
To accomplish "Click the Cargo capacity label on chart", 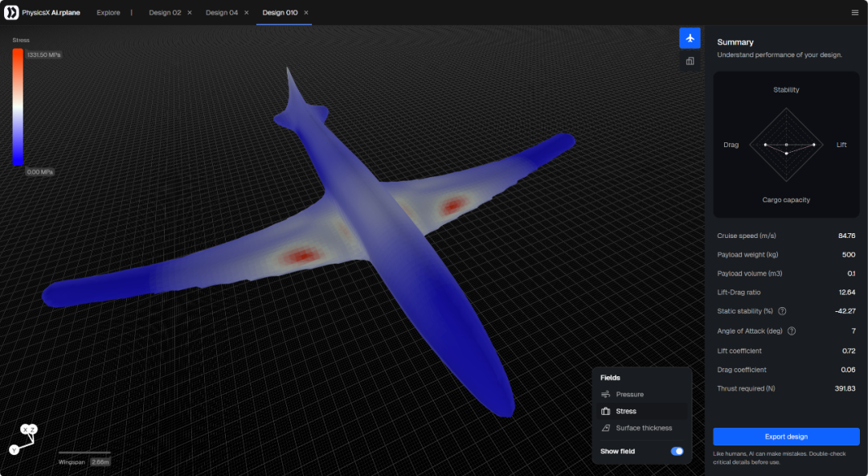I will click(x=786, y=200).
